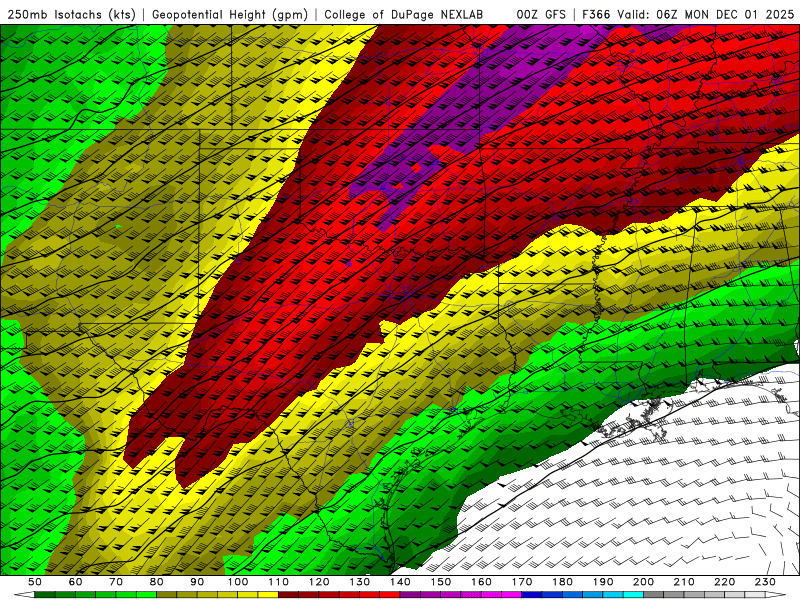The image size is (800, 600).
Task: Select the 210 label on the color scale
Action: tap(684, 582)
